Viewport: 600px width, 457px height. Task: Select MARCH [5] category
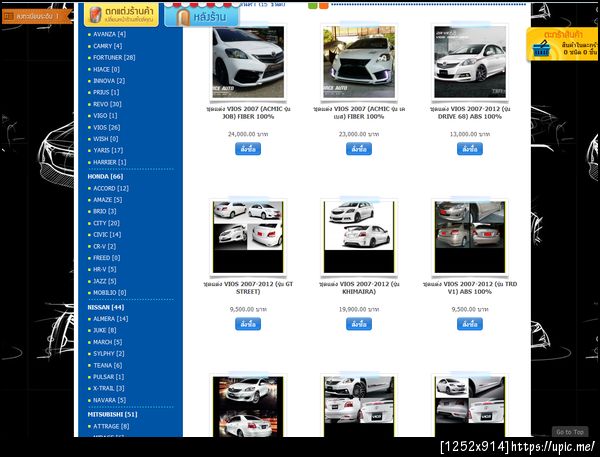pos(108,342)
